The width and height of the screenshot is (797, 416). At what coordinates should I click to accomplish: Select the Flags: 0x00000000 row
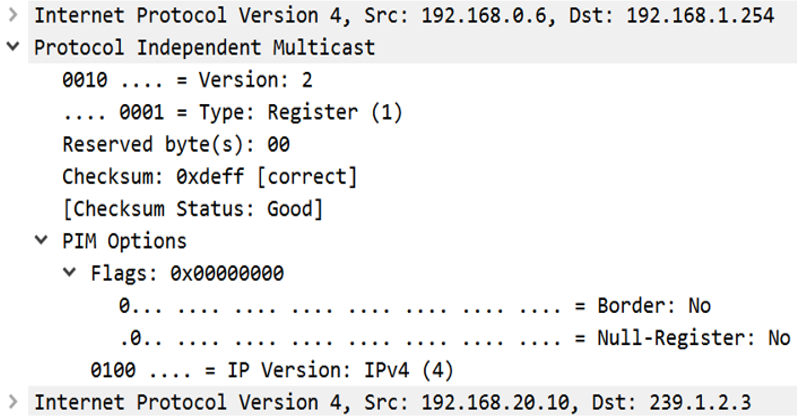186,273
